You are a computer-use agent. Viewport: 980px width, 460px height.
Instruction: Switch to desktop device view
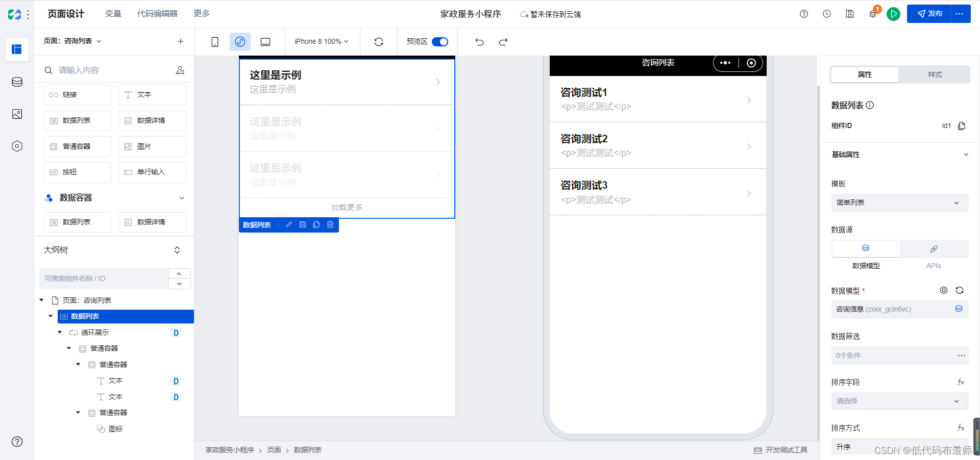click(x=265, y=42)
